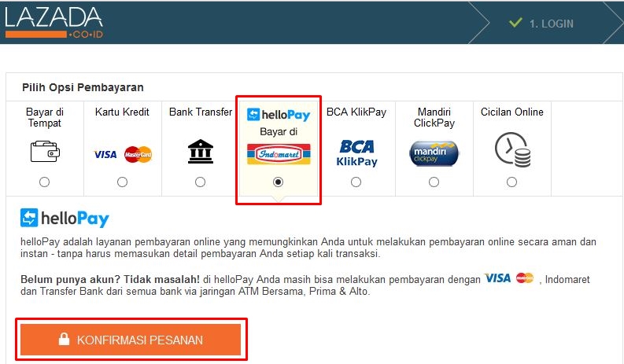The width and height of the screenshot is (624, 364).
Task: Click the bank building icon for Bank Transfer
Action: pyautogui.click(x=201, y=151)
